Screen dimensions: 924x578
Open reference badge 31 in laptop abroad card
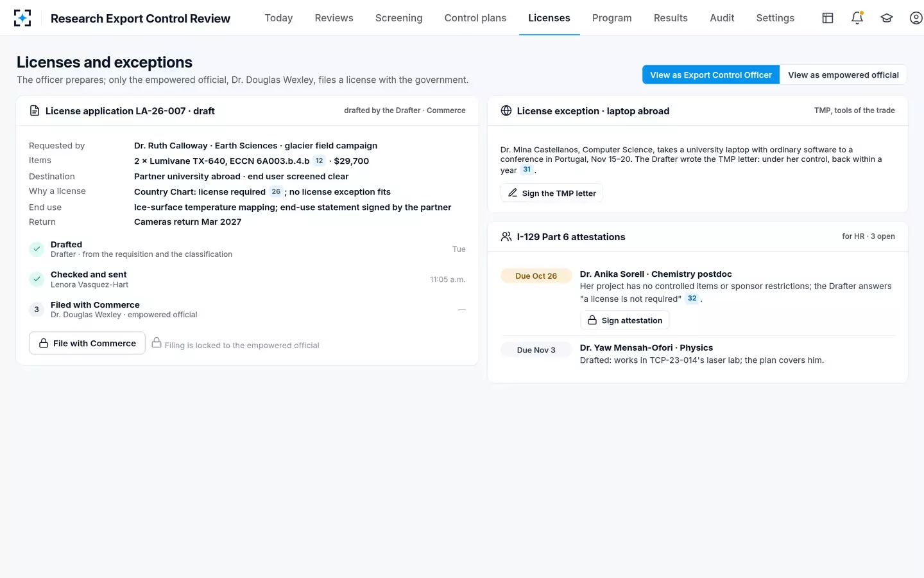[527, 170]
